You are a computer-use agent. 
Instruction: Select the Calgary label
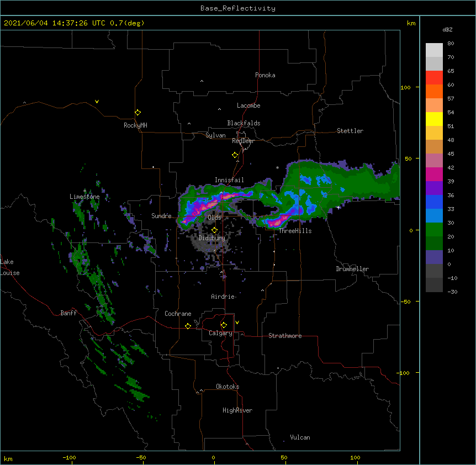coord(220,333)
